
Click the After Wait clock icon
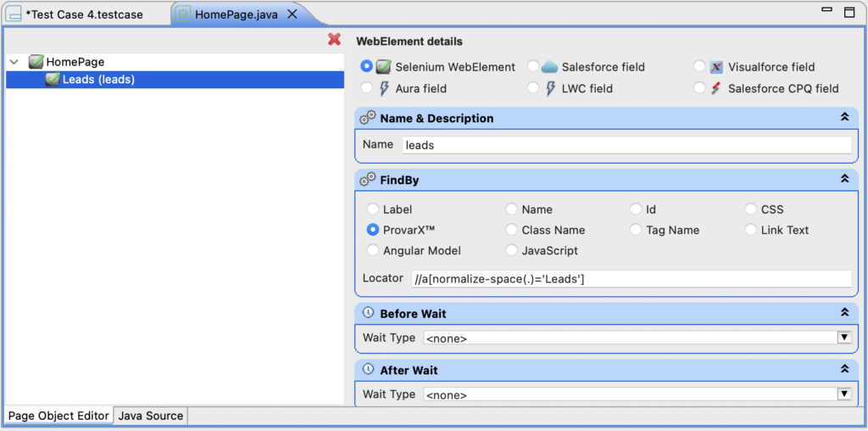tap(368, 370)
